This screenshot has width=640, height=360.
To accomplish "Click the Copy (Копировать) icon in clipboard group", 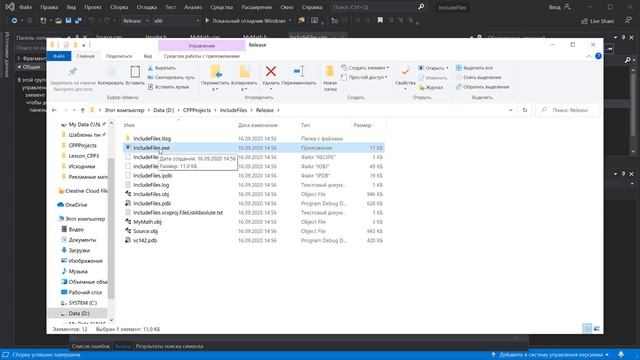I will pos(111,72).
